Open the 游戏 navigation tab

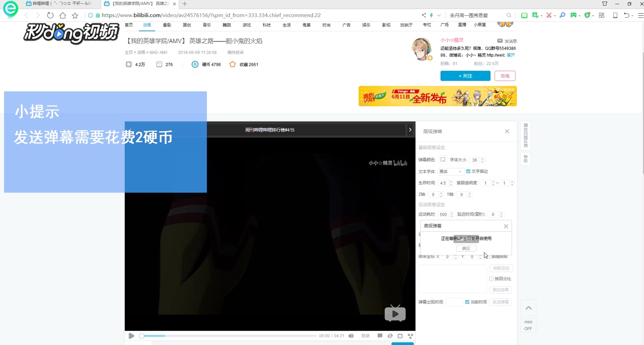coord(246,25)
